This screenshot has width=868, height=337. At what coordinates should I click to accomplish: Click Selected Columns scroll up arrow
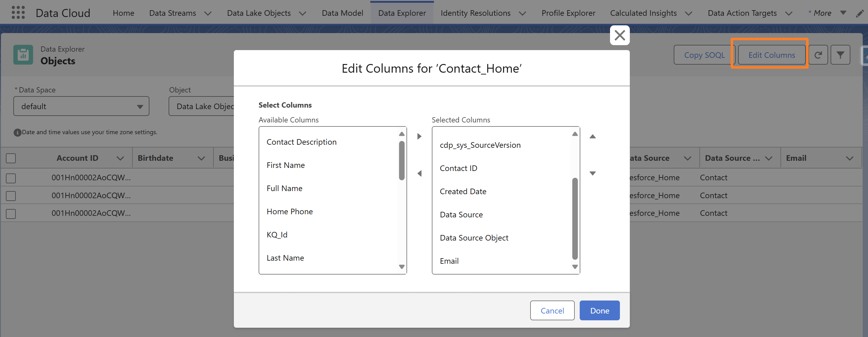point(575,134)
